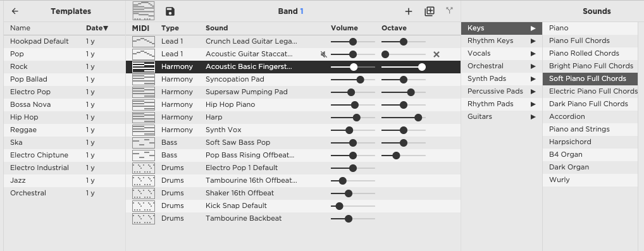
Task: Expand the Orchestral sounds category
Action: pyautogui.click(x=502, y=66)
